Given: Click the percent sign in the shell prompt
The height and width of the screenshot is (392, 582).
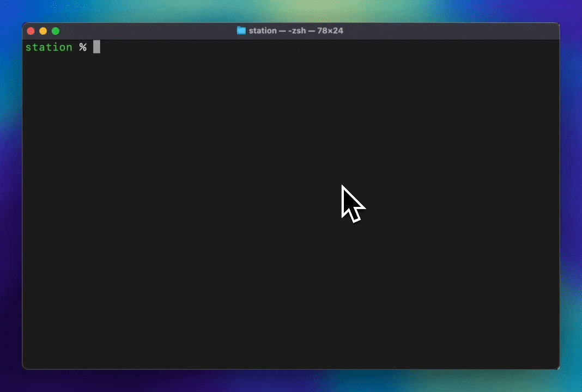Looking at the screenshot, I should pyautogui.click(x=83, y=47).
